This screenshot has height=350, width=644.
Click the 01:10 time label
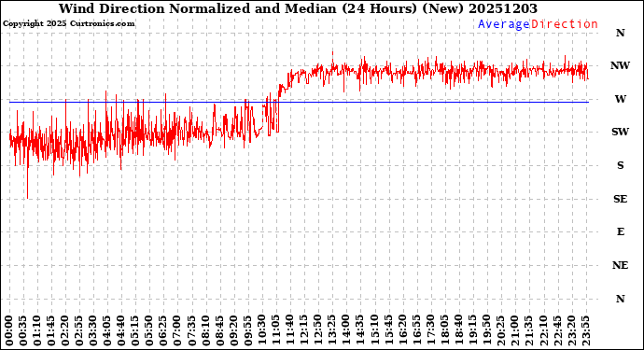tap(37, 330)
